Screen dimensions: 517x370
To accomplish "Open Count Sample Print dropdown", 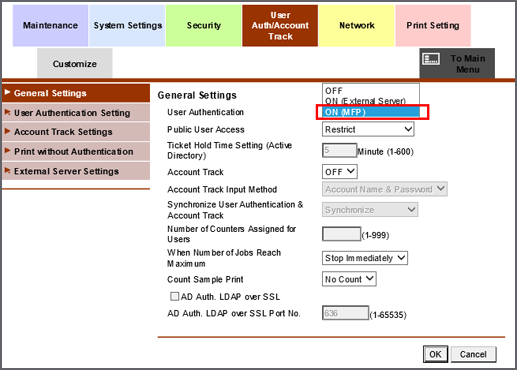I will [x=349, y=279].
